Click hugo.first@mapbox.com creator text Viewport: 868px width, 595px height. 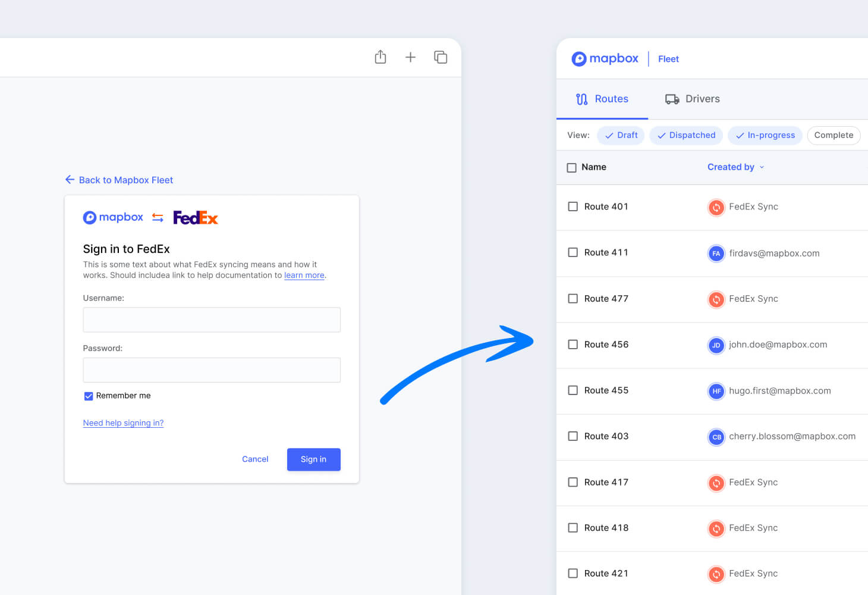tap(780, 391)
